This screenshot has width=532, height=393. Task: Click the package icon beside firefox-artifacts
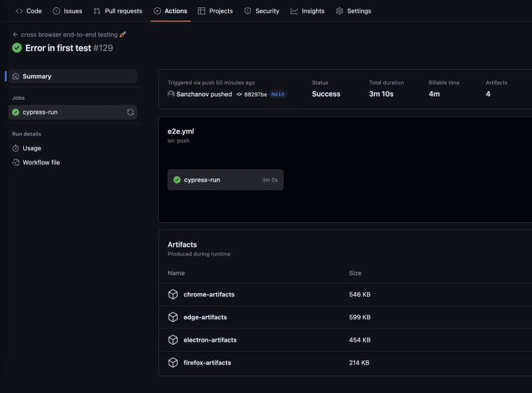click(x=173, y=362)
